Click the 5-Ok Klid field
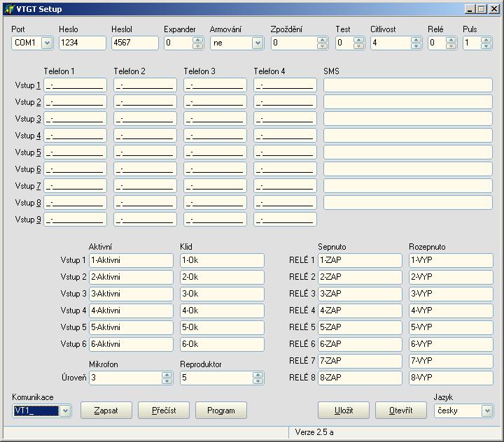Viewport: 504px width, 442px height. click(222, 327)
